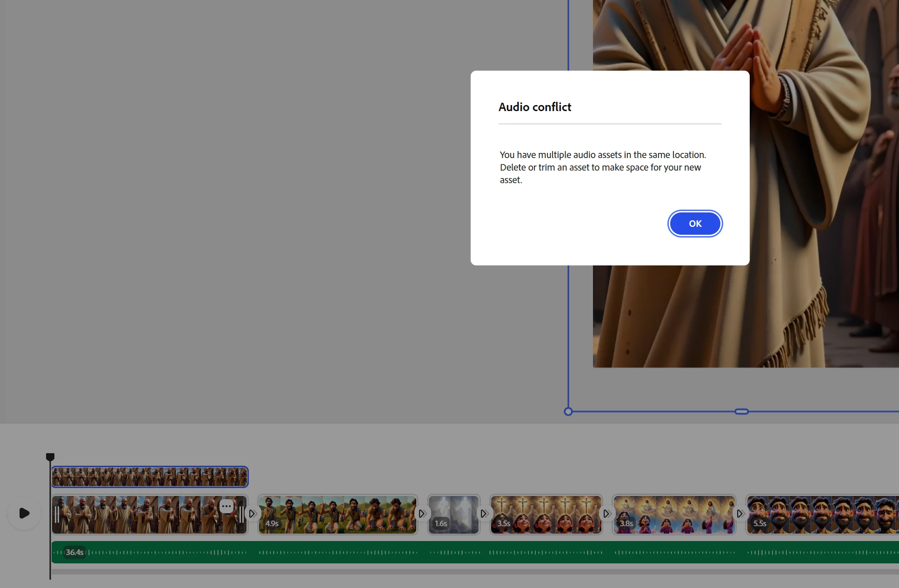Click bottom-left corner resize handle on canvas
This screenshot has height=588, width=899.
pyautogui.click(x=568, y=411)
